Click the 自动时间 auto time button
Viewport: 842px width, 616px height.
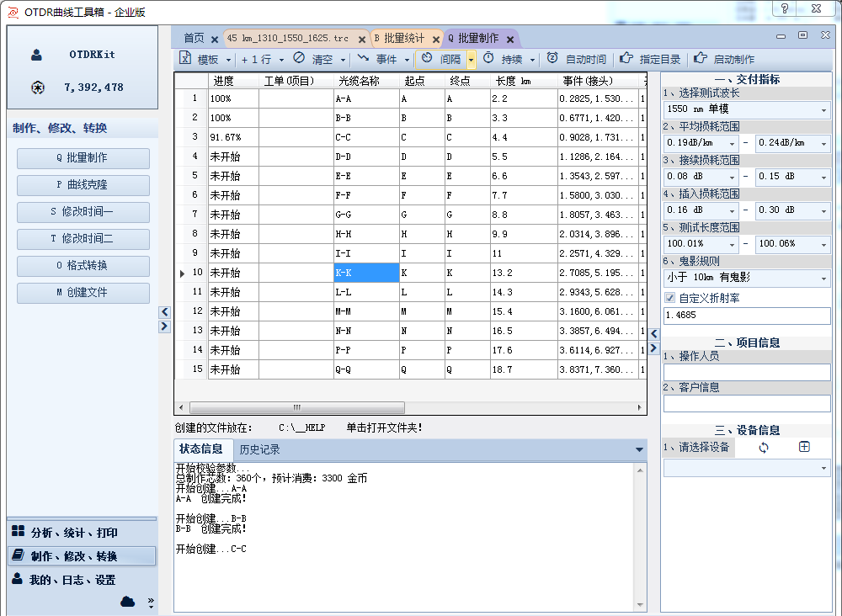[576, 60]
